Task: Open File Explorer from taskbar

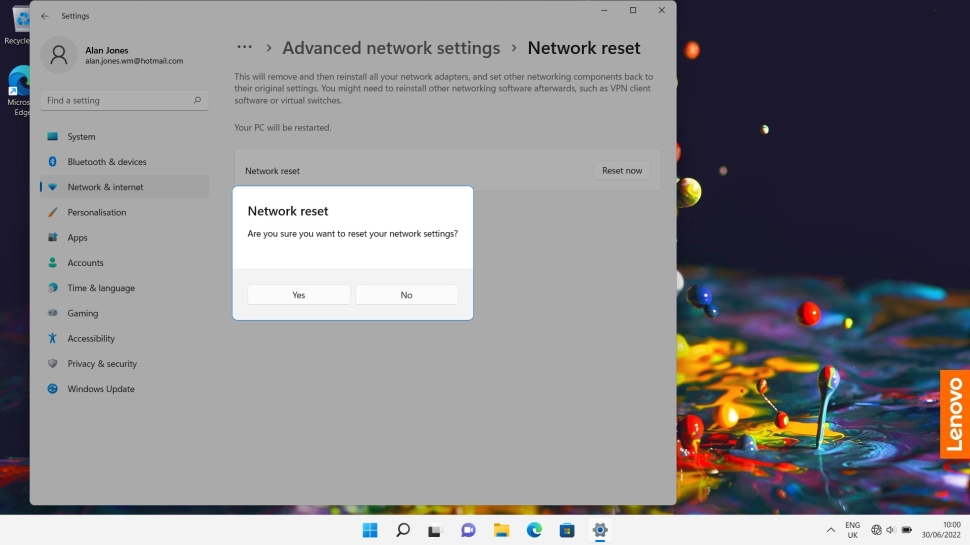Action: [501, 530]
